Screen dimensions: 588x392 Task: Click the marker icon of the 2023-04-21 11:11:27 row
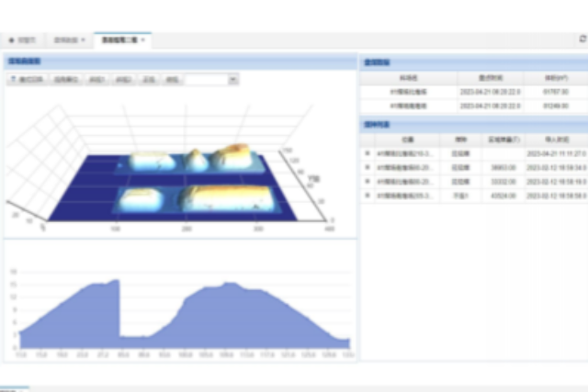[x=367, y=153]
